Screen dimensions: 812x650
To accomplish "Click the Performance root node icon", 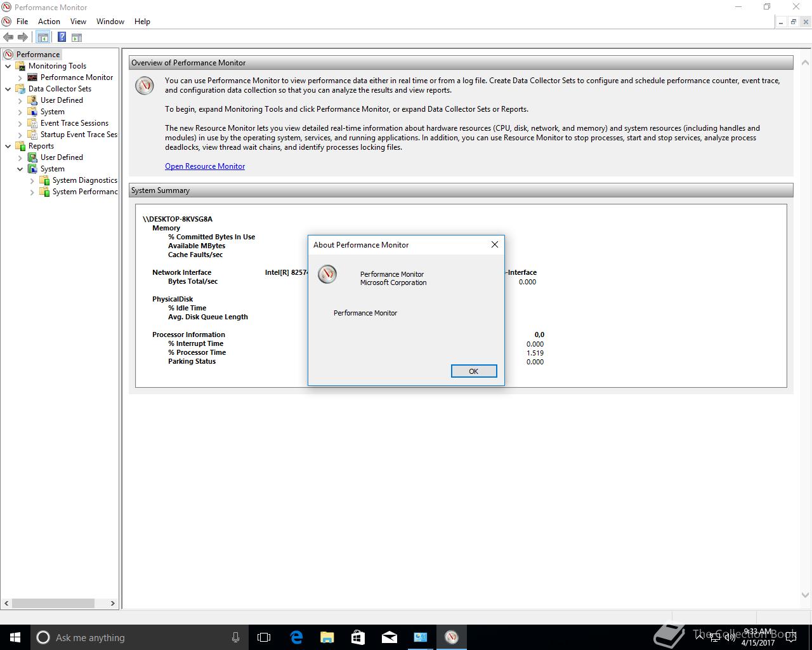I will 8,55.
